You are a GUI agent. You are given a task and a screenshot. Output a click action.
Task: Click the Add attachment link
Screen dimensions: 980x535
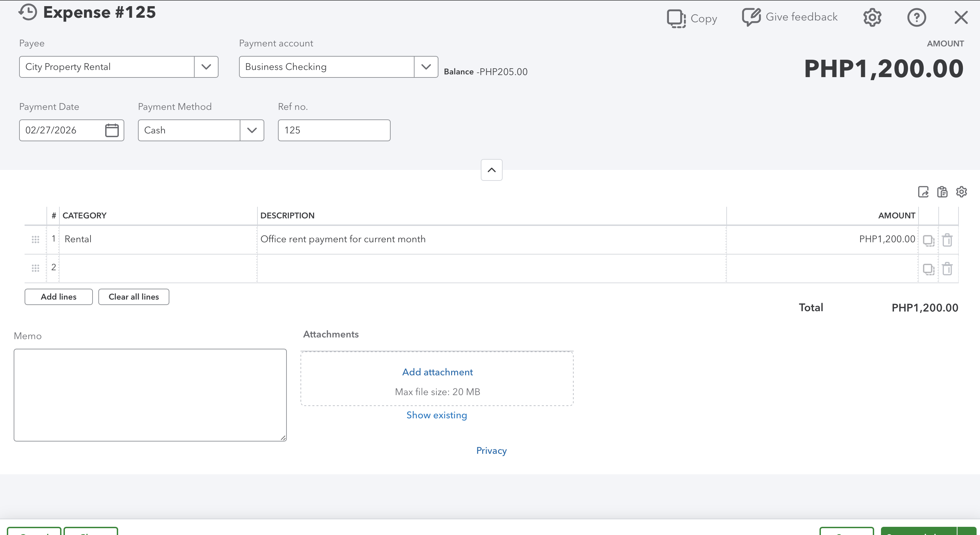point(437,372)
